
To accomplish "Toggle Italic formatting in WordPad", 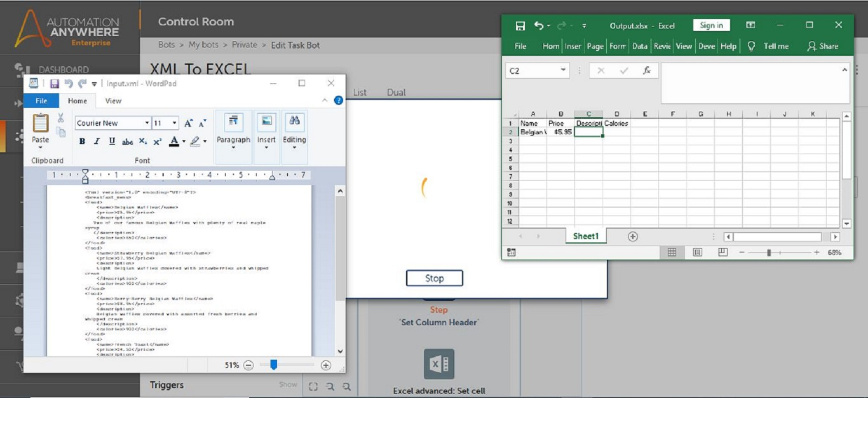I will tap(97, 141).
